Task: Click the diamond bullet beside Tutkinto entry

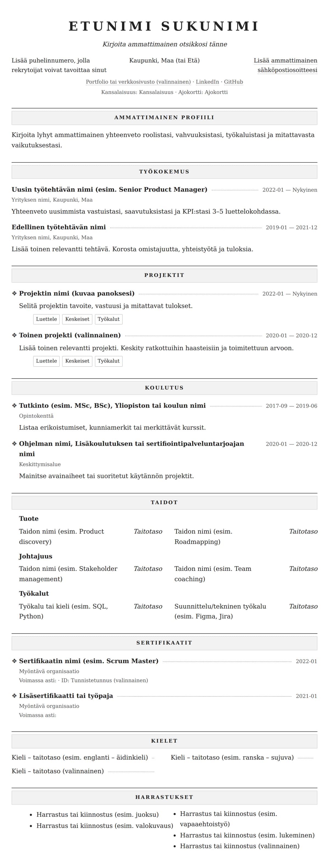Action: 14,406
